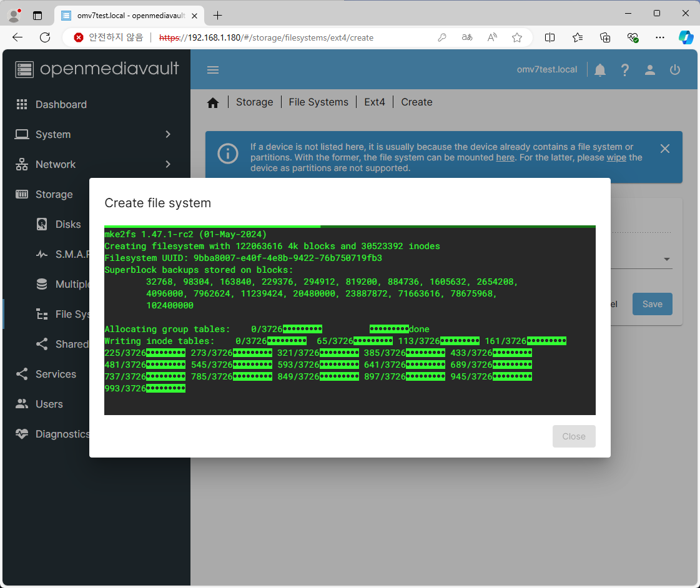Open the browser profile avatar
The image size is (700, 588).
[14, 16]
